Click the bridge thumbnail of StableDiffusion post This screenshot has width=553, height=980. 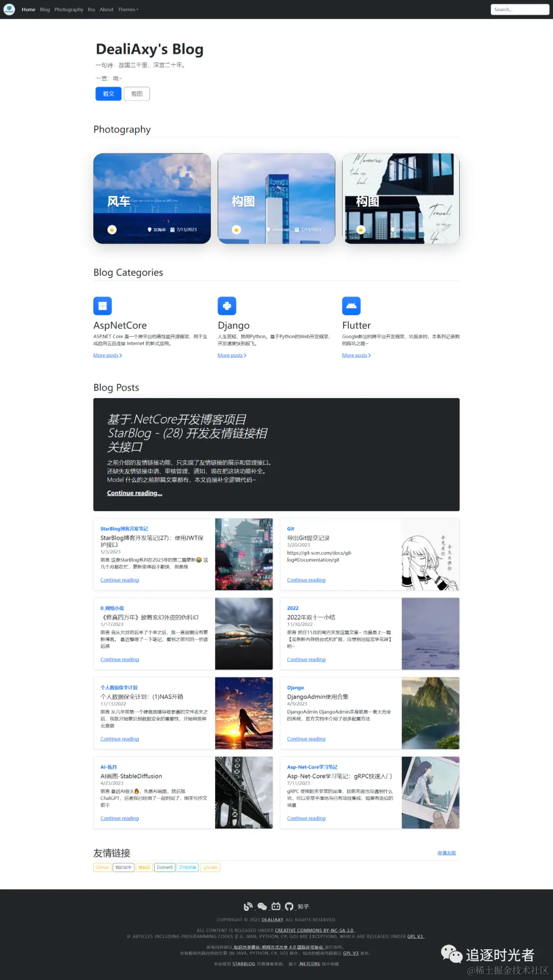244,793
